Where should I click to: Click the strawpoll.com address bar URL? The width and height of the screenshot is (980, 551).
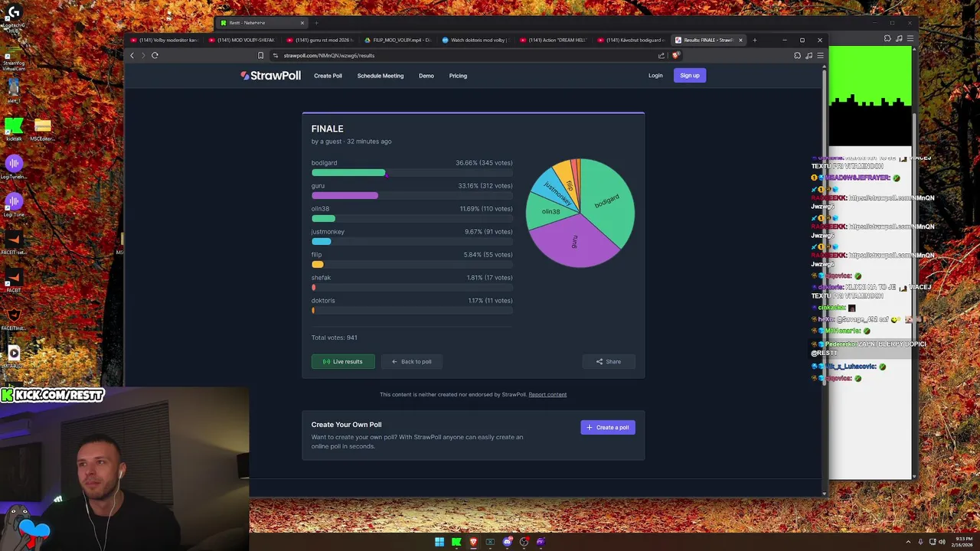[329, 55]
